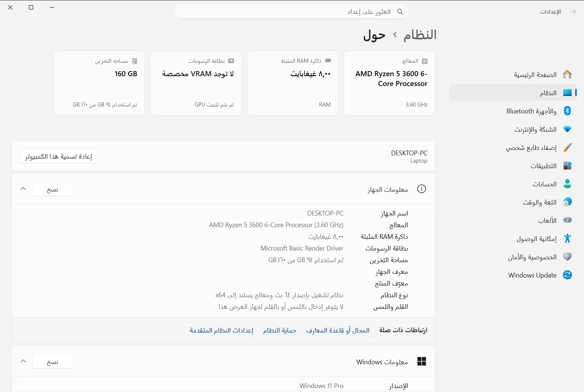Click the Bluetooth icon in sidebar
Viewport: 584px width, 392px height.
tap(567, 111)
